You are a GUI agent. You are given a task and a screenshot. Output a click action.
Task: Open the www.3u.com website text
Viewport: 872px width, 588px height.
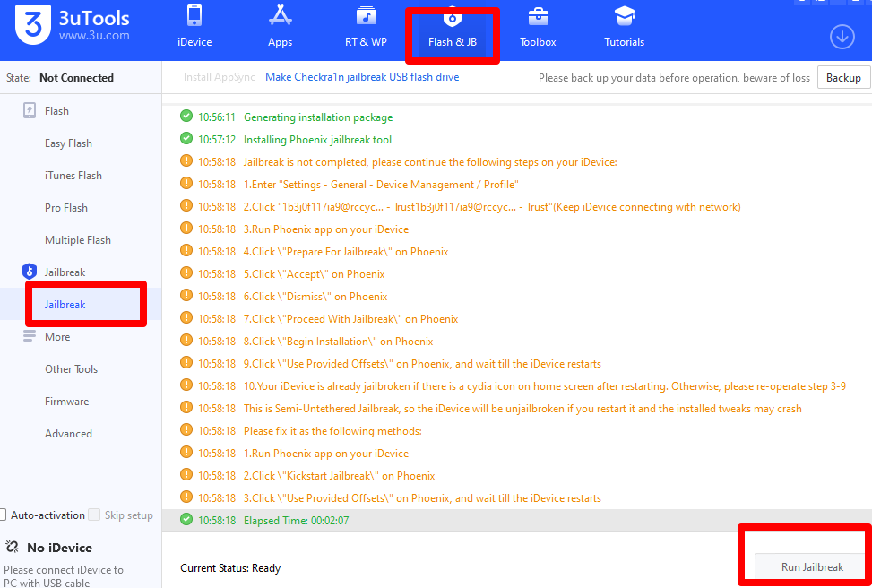[94, 36]
